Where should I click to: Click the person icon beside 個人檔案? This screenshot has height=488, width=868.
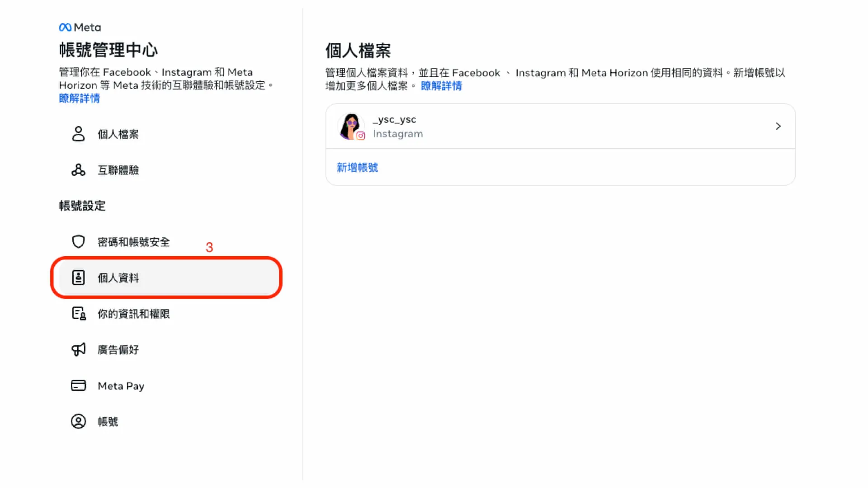point(78,134)
